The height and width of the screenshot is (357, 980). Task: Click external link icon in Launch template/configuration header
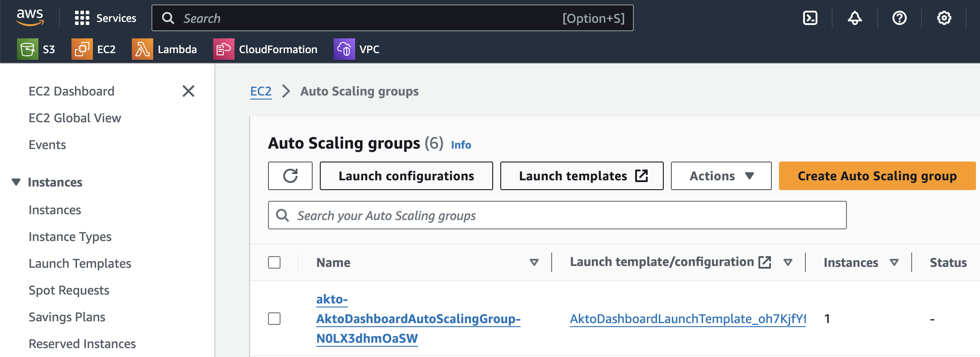pyautogui.click(x=765, y=262)
